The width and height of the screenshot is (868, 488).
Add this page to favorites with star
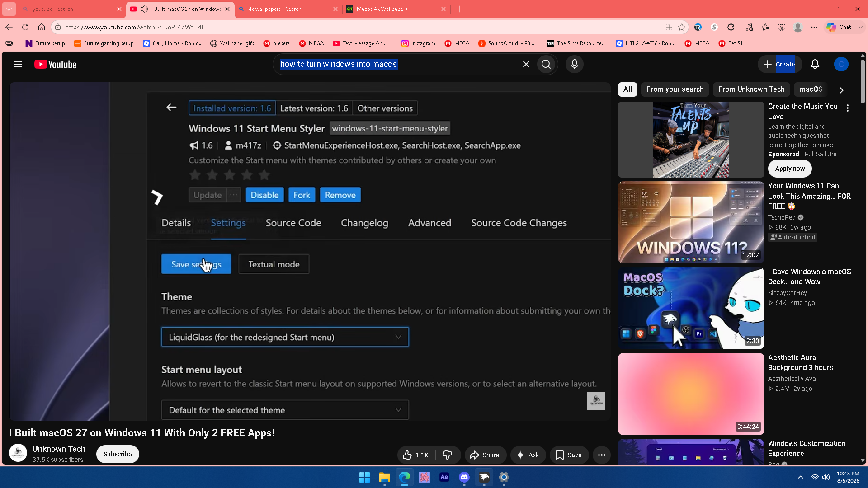pos(682,27)
